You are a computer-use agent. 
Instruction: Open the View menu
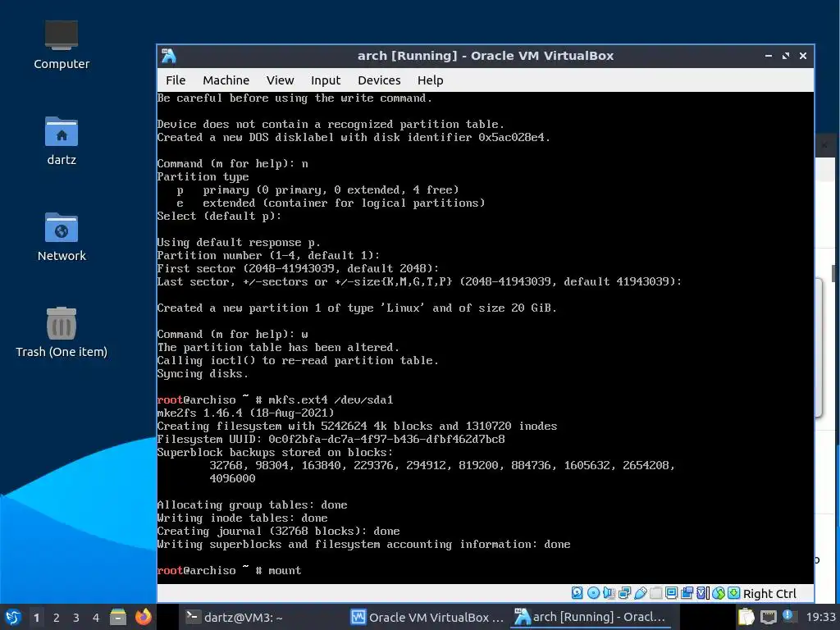click(280, 80)
